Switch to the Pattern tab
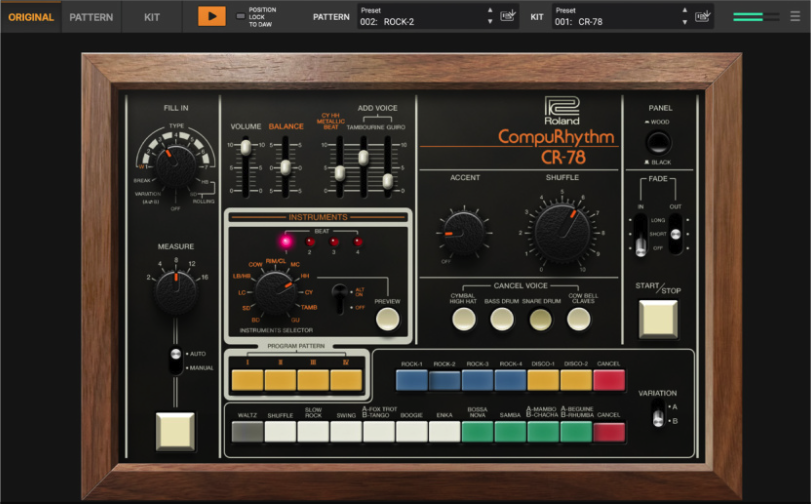 (x=91, y=17)
